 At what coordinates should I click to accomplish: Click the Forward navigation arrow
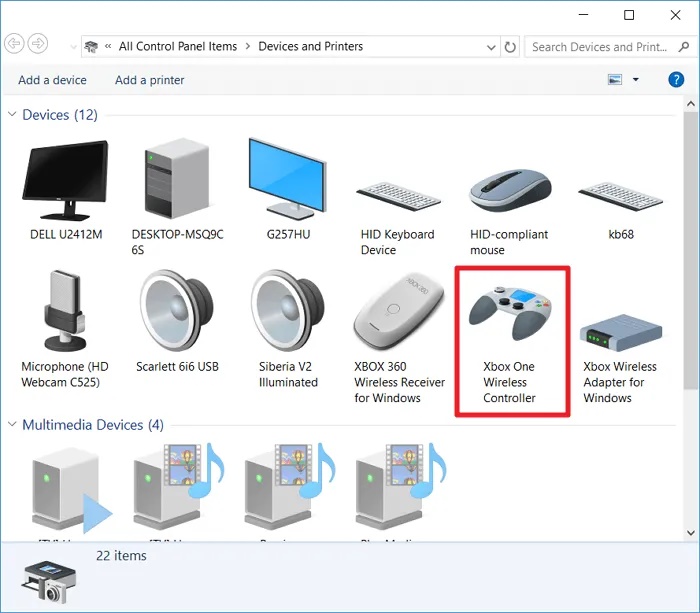pos(38,43)
